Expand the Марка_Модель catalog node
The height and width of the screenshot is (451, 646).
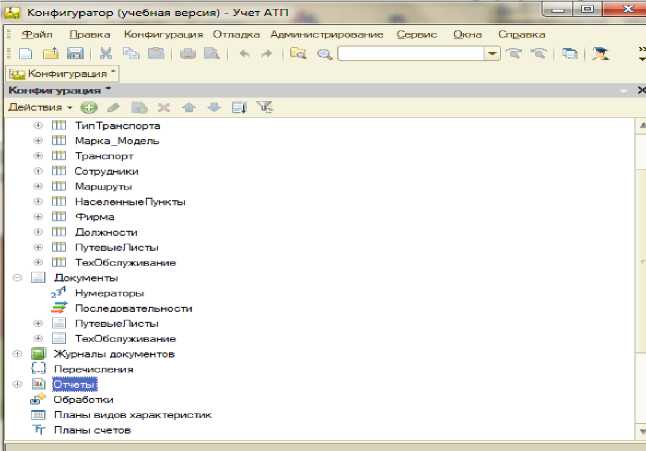(38, 140)
